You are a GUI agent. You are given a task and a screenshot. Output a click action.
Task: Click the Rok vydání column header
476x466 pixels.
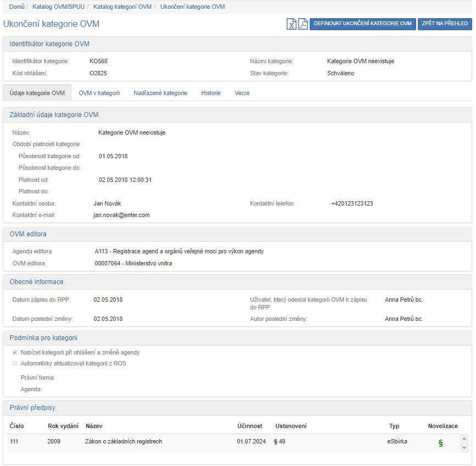click(x=63, y=426)
